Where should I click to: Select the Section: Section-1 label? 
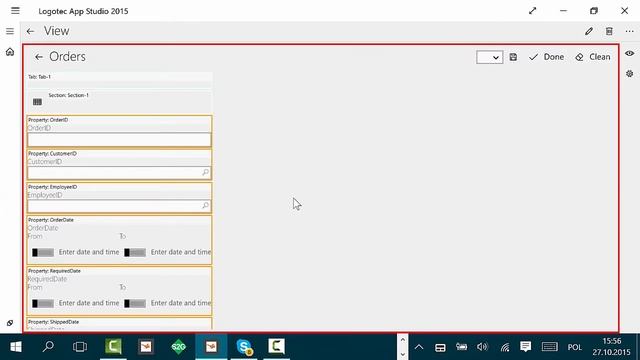coord(69,95)
